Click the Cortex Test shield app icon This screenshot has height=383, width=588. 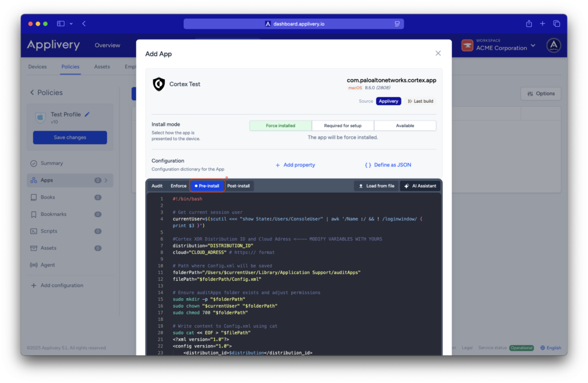tap(159, 84)
